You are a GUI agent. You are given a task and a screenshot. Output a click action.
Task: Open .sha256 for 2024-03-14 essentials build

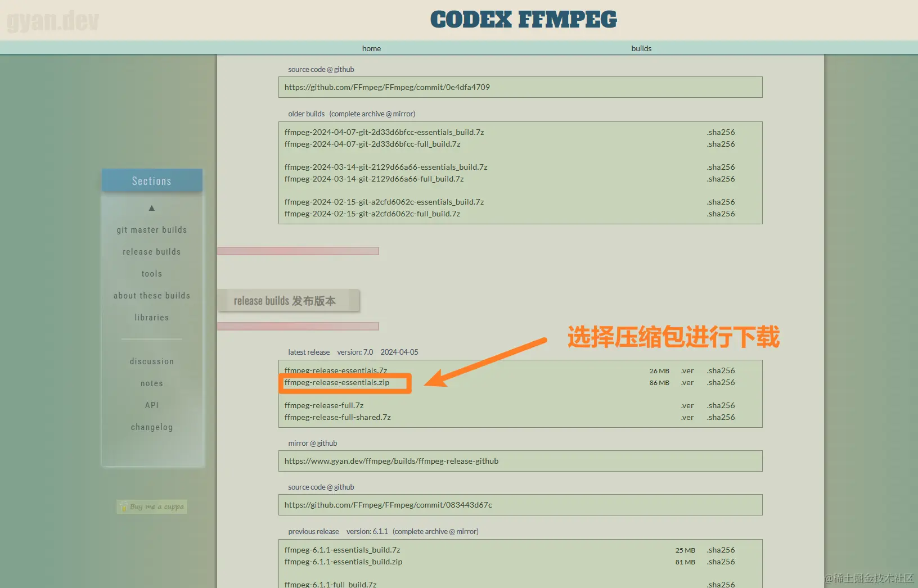[x=721, y=167]
